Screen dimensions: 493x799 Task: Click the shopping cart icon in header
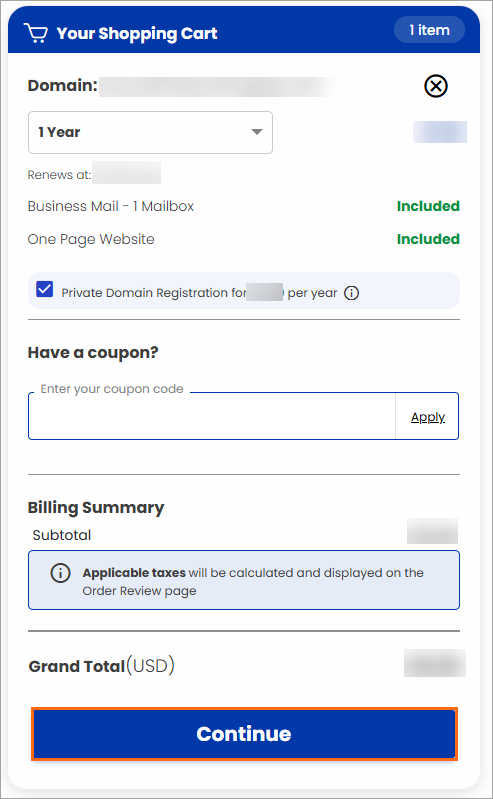(36, 33)
